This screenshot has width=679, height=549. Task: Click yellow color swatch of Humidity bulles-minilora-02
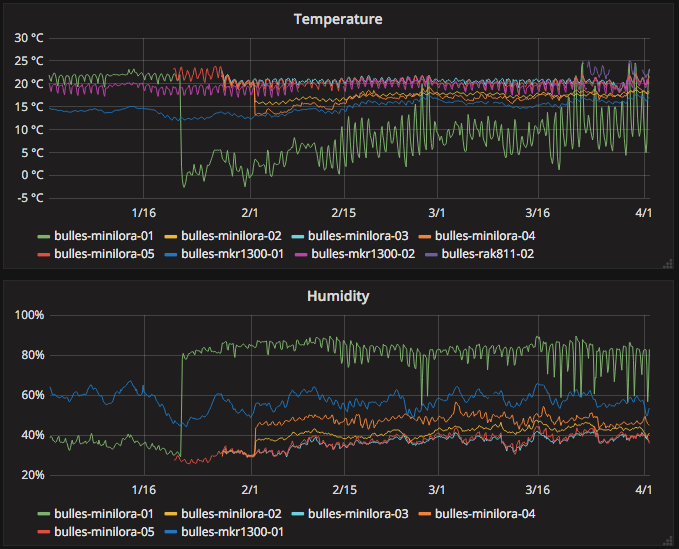pos(171,514)
